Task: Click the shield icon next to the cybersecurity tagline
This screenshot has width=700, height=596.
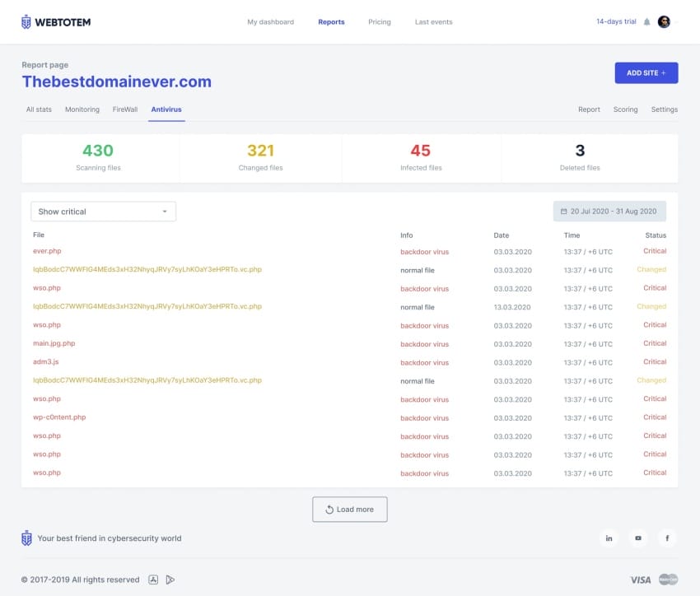Action: [26, 538]
